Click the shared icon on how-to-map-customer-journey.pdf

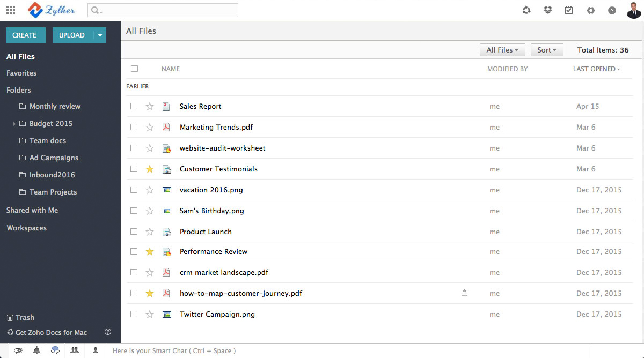point(464,293)
